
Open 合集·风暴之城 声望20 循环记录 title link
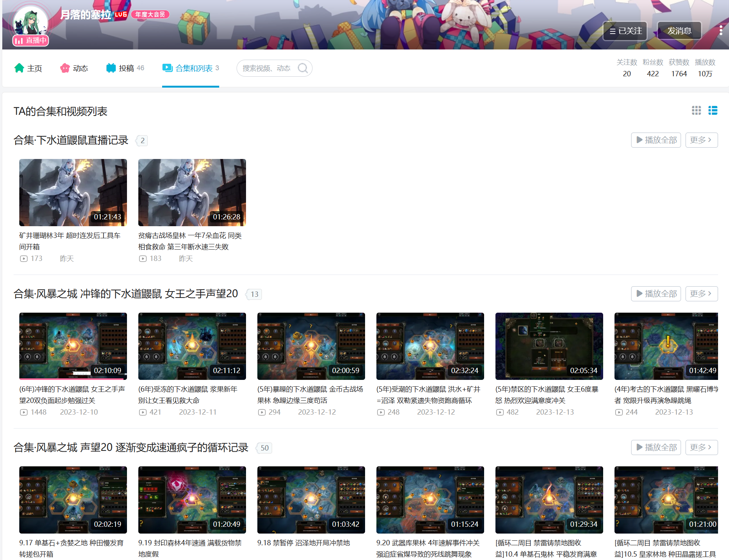[x=131, y=447]
